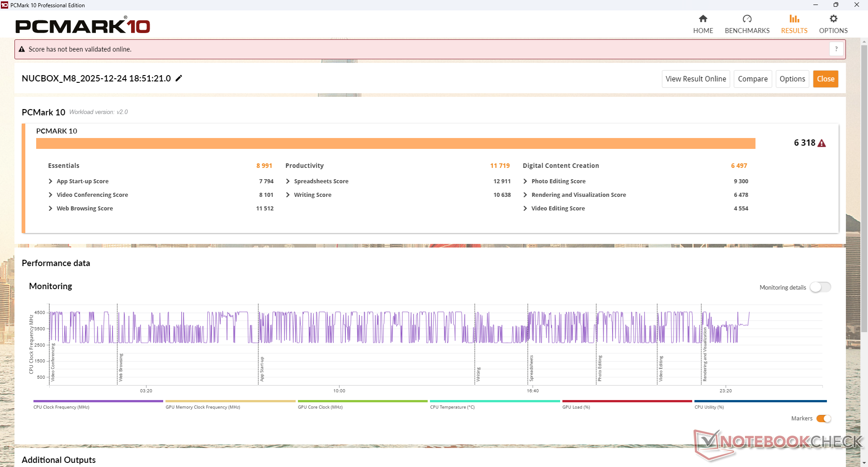Click the question mark help icon
Viewport: 868px width, 467px height.
pyautogui.click(x=836, y=49)
